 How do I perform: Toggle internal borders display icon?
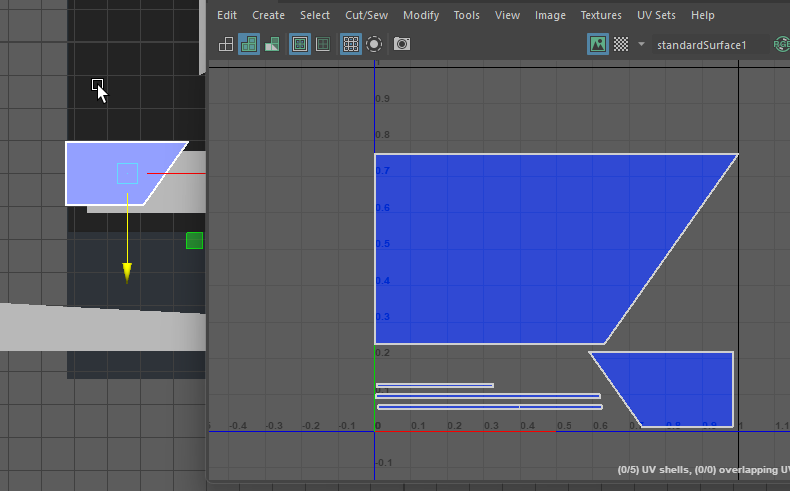(323, 44)
